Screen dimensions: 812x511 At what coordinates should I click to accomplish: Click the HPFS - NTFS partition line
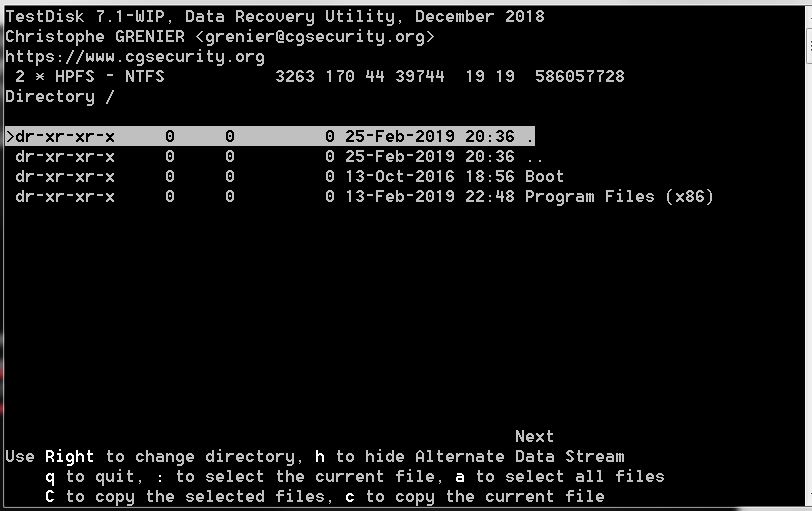tap(315, 77)
